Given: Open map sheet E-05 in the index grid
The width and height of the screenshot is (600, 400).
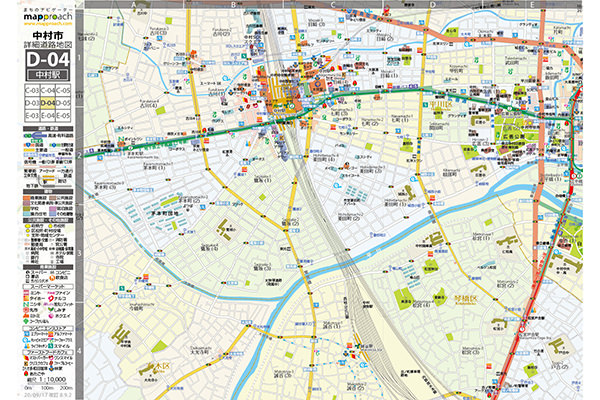Looking at the screenshot, I should pos(64,115).
